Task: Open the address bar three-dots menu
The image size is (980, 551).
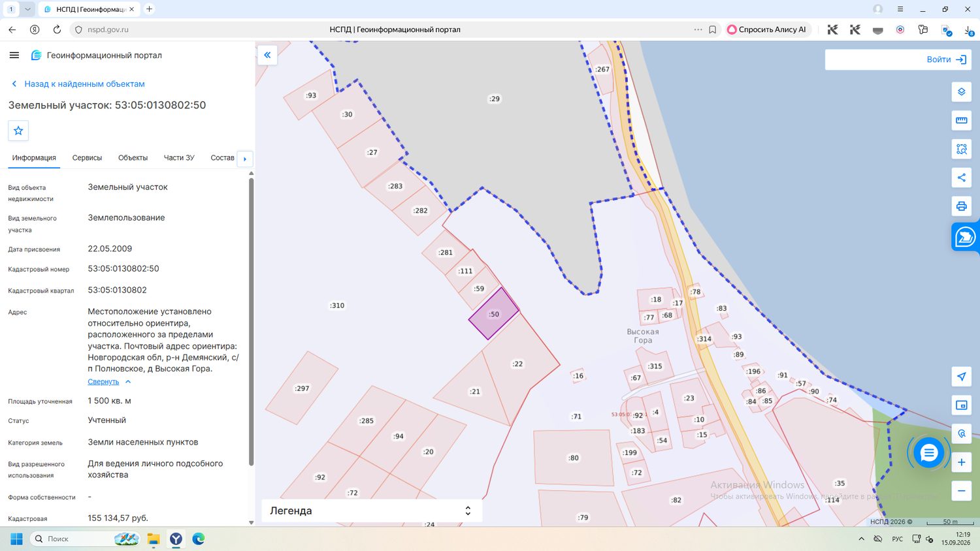Action: tap(698, 29)
